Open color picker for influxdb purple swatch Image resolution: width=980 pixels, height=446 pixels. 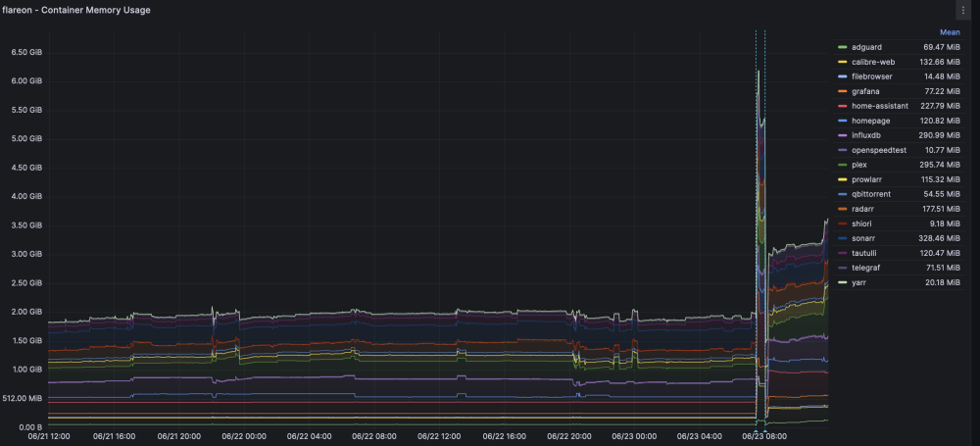(842, 135)
